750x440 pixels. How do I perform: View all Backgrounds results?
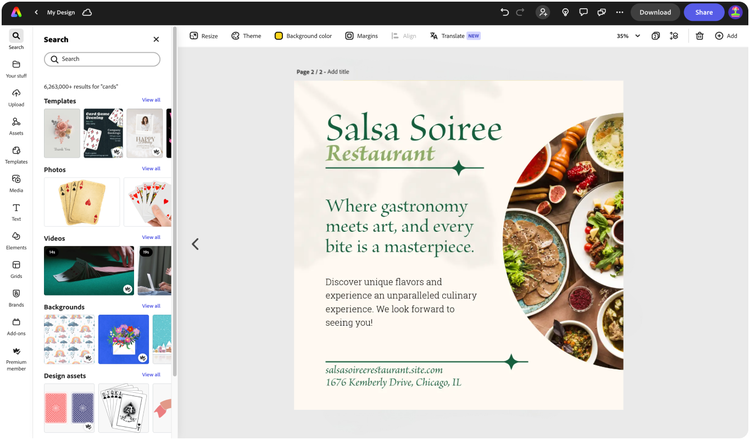pyautogui.click(x=151, y=306)
